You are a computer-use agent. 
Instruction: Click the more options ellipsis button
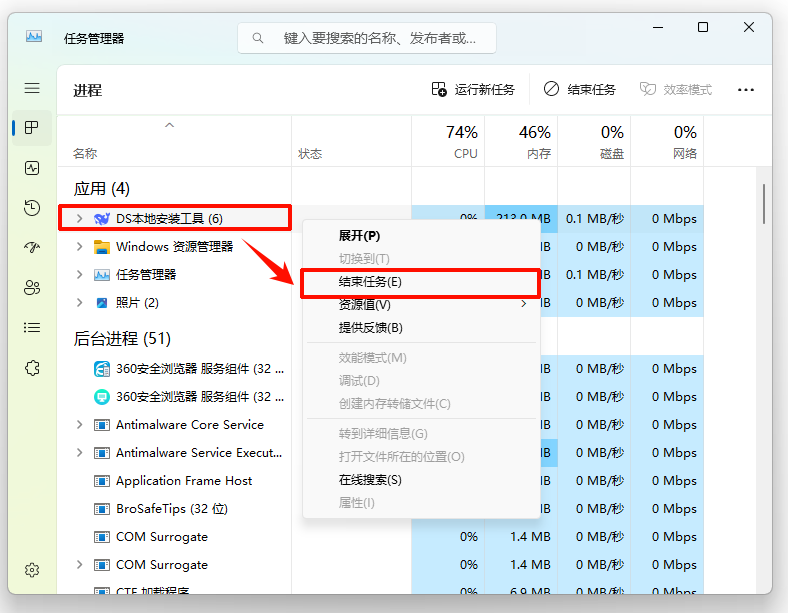click(745, 89)
